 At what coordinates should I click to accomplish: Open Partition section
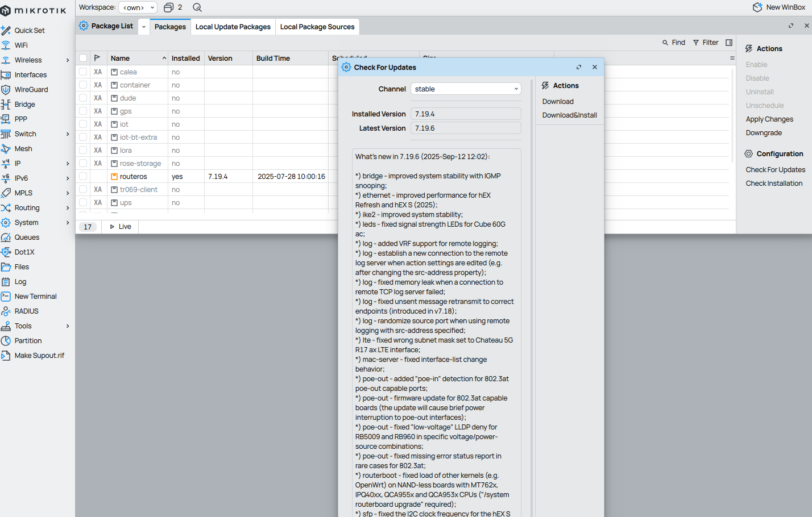coord(28,341)
